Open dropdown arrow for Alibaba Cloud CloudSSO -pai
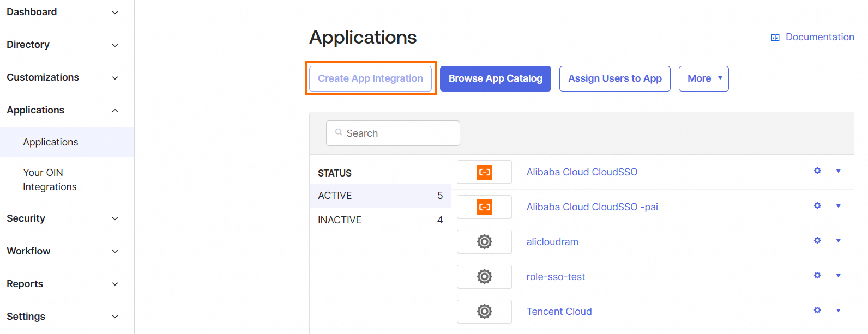This screenshot has width=868, height=334. [838, 206]
